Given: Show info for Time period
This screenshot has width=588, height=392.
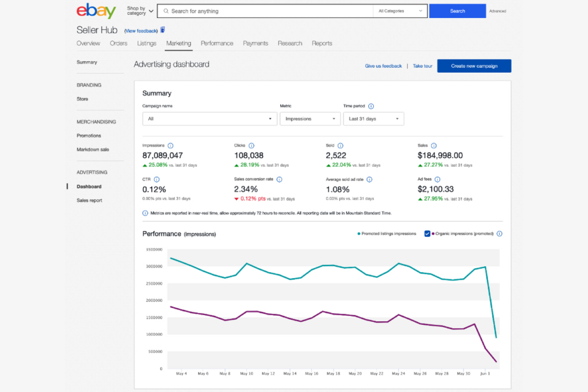Looking at the screenshot, I should 371,106.
